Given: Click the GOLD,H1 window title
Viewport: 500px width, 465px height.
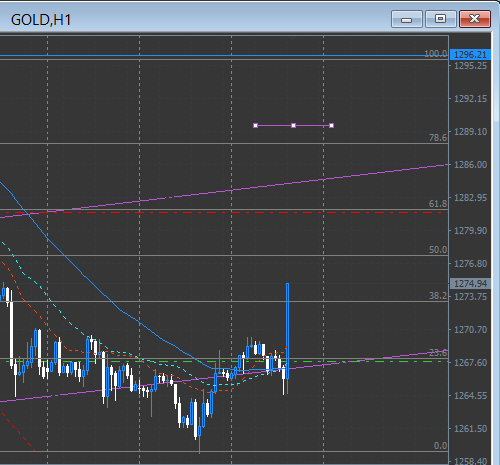Looking at the screenshot, I should (41, 20).
